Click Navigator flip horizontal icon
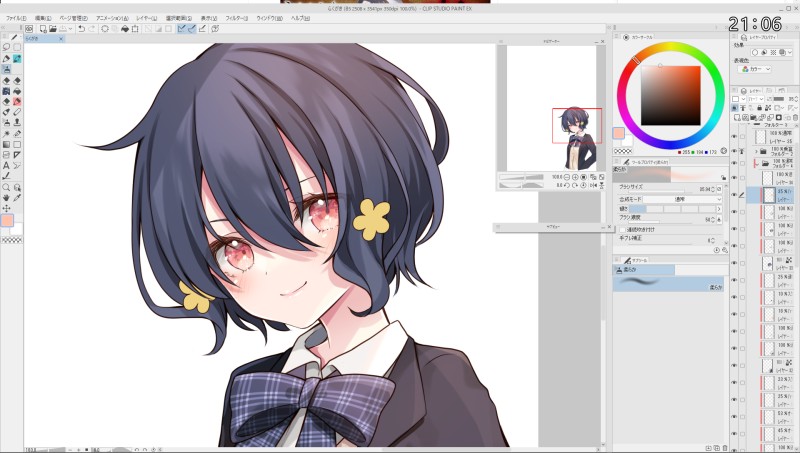 coord(593,186)
